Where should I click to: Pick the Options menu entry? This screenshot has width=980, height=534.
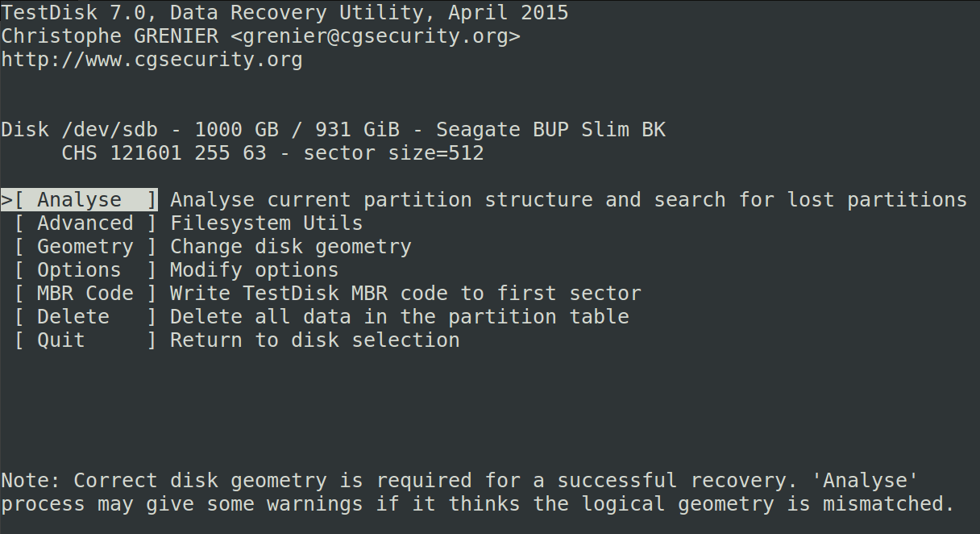(x=79, y=270)
